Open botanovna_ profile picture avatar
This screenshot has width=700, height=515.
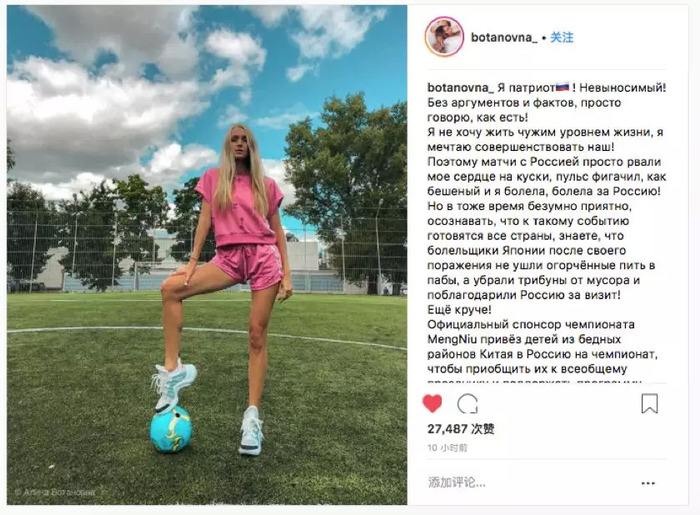point(444,37)
